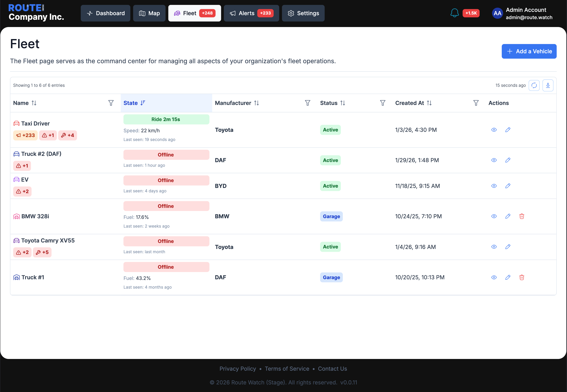Image resolution: width=567 pixels, height=392 pixels.
Task: Click the notification bell icon
Action: [454, 13]
